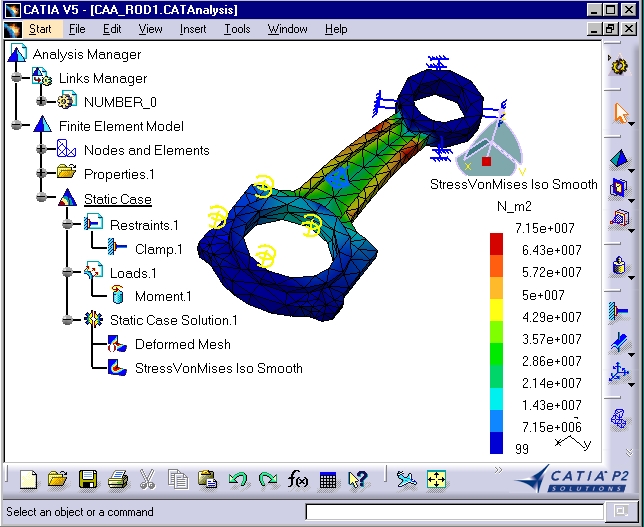This screenshot has height=527, width=644.
Task: Open the Design Table icon
Action: coord(328,480)
